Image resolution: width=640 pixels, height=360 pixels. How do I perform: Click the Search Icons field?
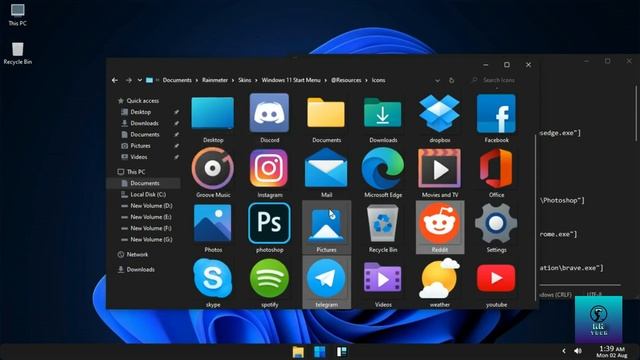[x=500, y=80]
